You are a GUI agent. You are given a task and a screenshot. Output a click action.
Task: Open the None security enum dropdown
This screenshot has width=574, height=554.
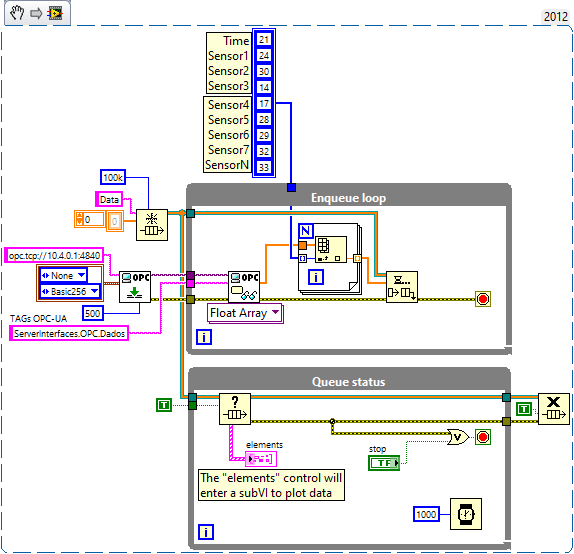[x=63, y=275]
